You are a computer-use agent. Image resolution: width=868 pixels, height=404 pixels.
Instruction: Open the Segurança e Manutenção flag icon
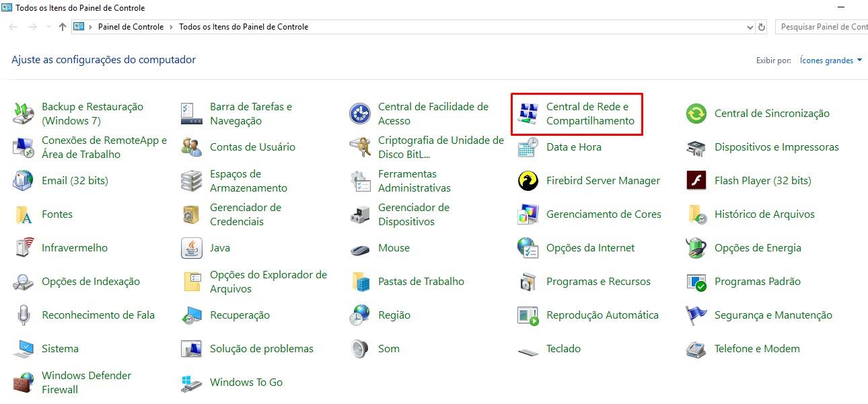pyautogui.click(x=696, y=315)
